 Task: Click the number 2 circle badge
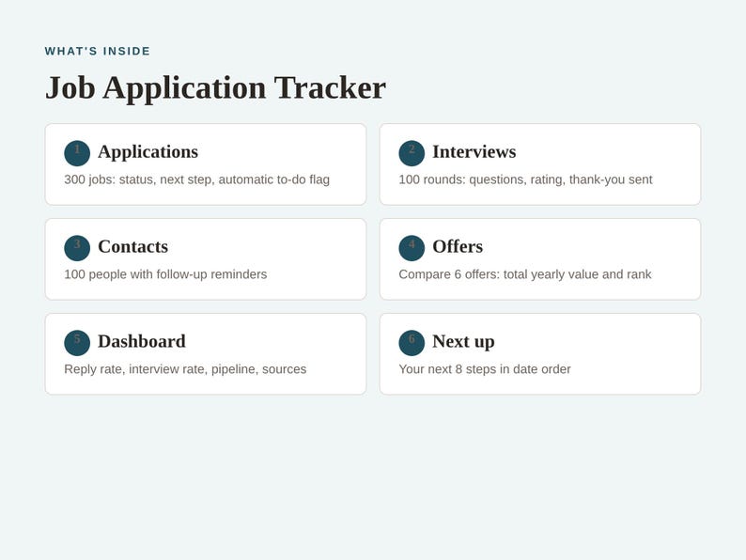[x=412, y=153]
